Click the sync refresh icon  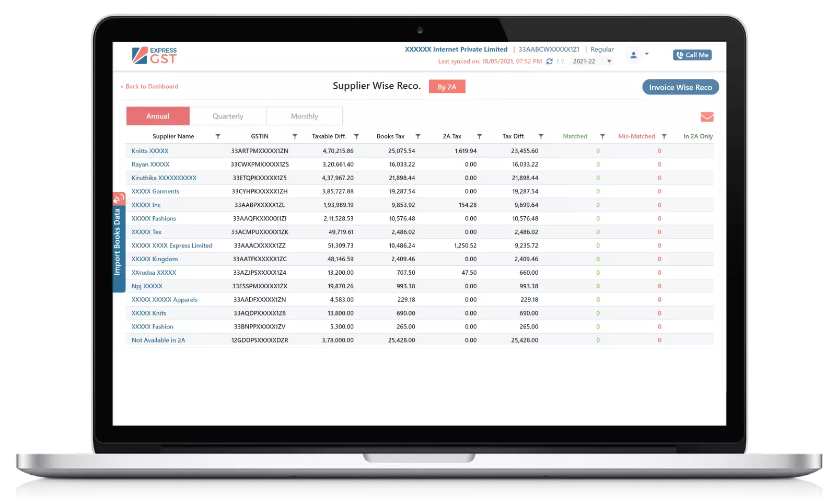549,62
